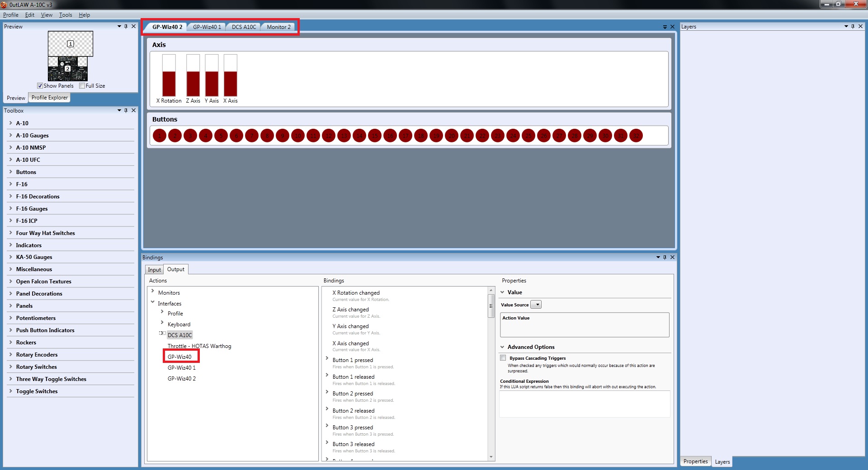Open the document tab list arrow
Screen dimensions: 868x470
(x=665, y=27)
